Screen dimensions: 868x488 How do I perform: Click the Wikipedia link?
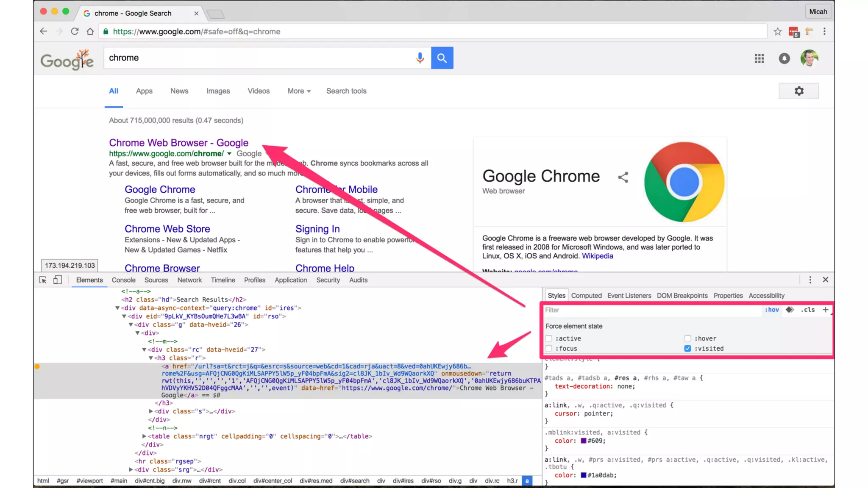pos(597,256)
